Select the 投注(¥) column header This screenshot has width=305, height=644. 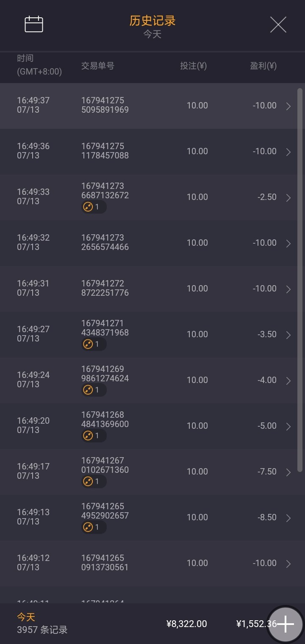pos(193,66)
